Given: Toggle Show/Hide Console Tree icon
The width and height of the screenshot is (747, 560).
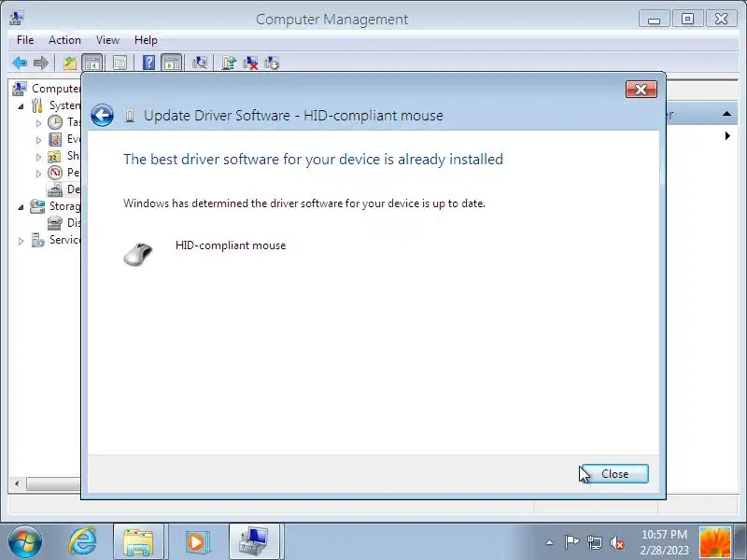Looking at the screenshot, I should coord(92,63).
